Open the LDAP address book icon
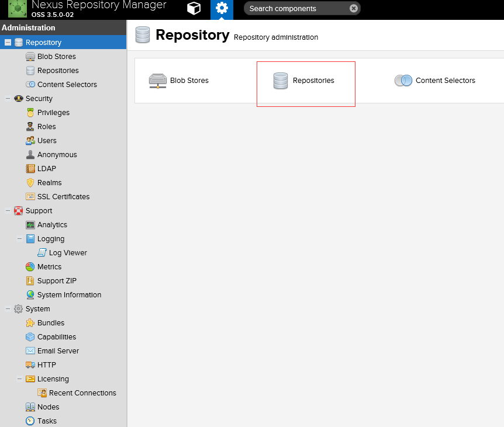The width and height of the screenshot is (504, 427). coord(30,169)
